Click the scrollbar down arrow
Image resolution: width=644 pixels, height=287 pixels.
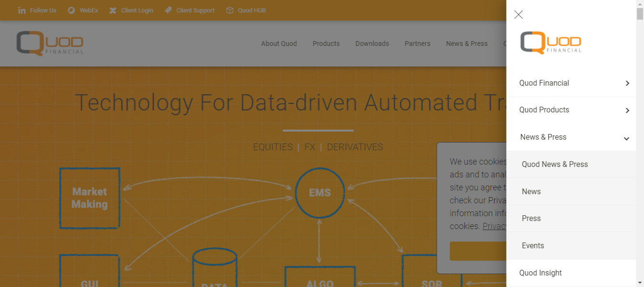click(x=640, y=283)
